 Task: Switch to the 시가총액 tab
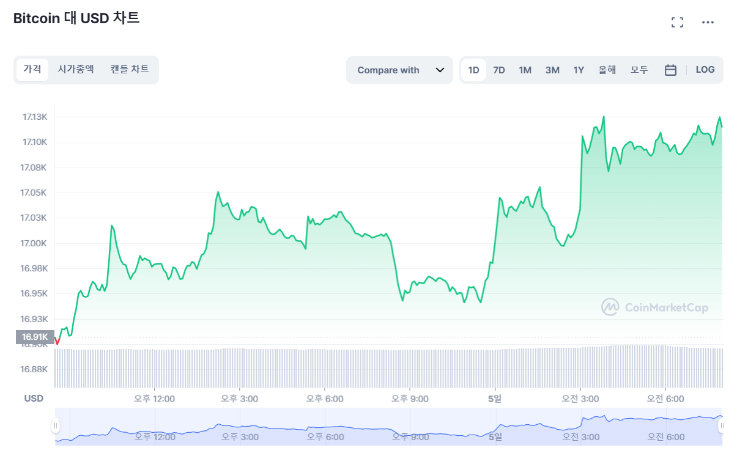76,69
